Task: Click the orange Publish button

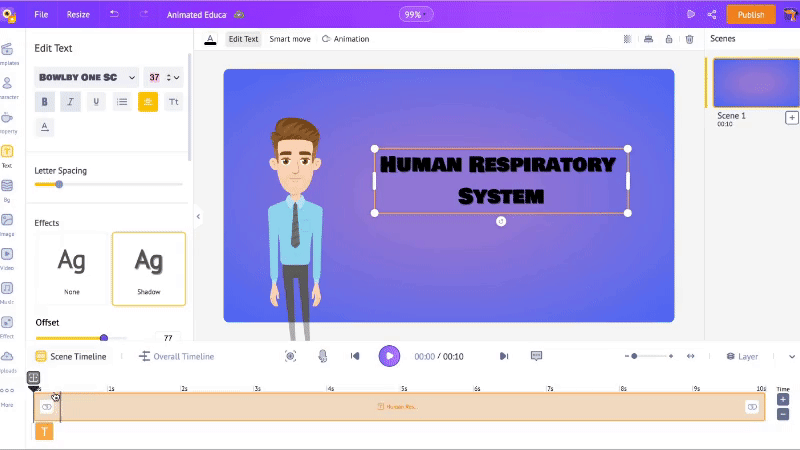Action: pos(750,15)
